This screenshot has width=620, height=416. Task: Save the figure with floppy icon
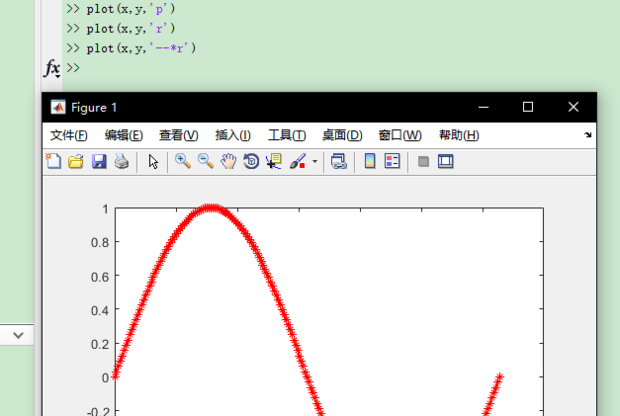[x=99, y=161]
